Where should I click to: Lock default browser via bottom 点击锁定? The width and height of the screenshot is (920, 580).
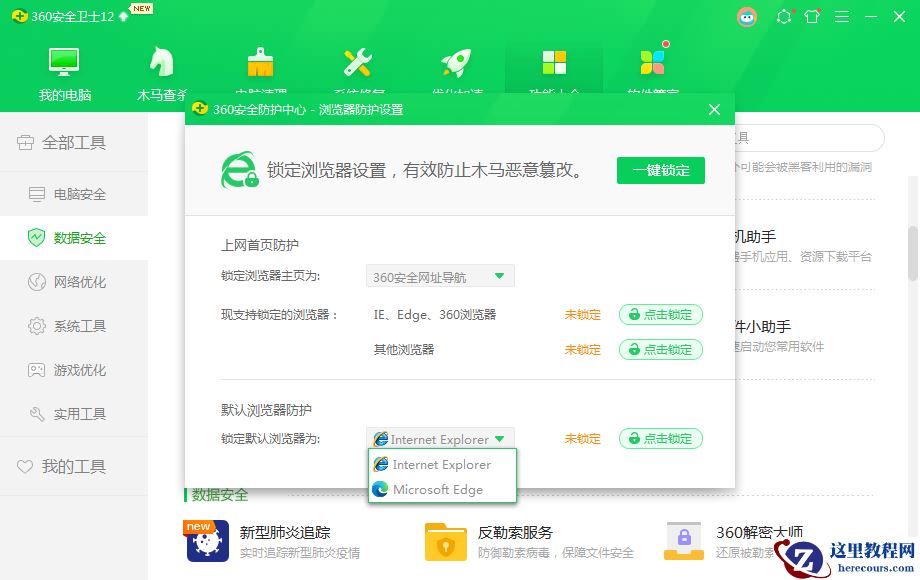(660, 438)
